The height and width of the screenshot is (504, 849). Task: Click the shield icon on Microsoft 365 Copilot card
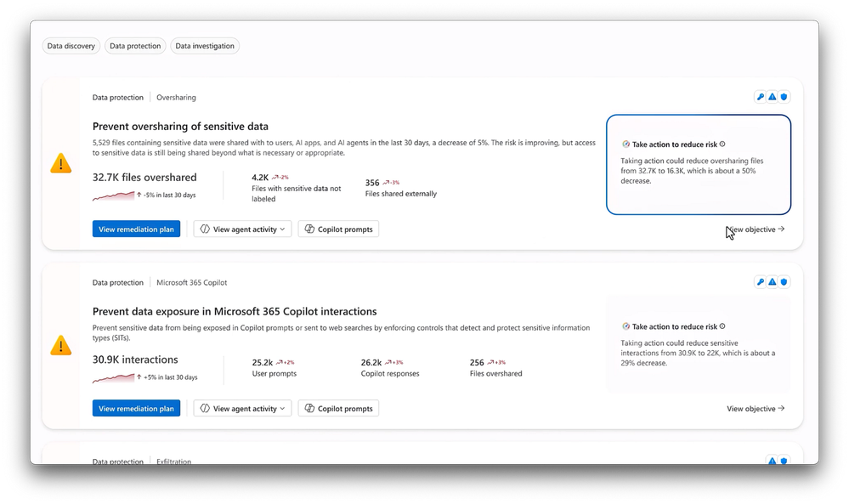click(x=784, y=282)
